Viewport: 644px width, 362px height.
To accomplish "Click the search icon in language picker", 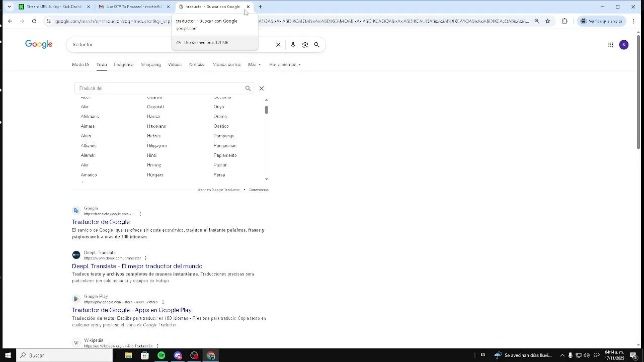I will tap(248, 88).
